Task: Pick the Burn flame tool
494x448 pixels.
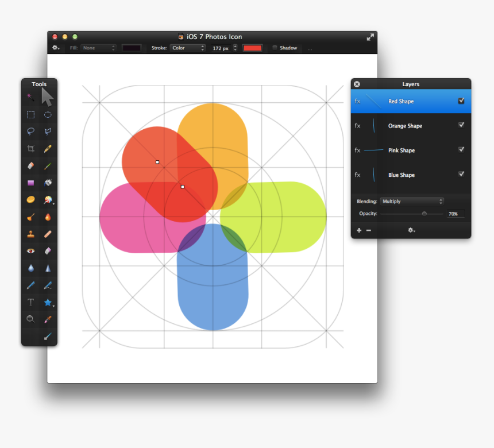Action: 48,217
